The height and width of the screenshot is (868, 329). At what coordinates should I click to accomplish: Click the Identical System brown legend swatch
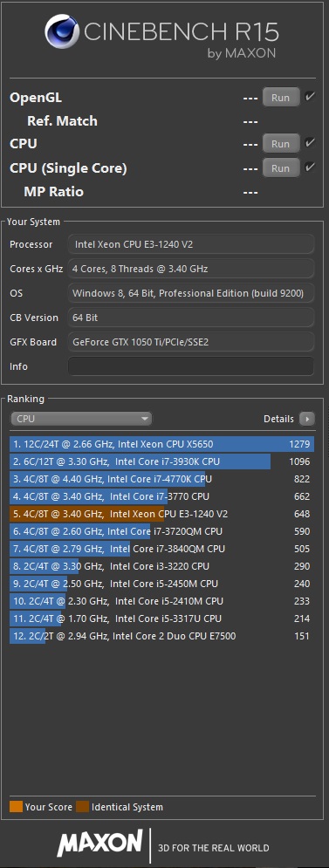[83, 807]
